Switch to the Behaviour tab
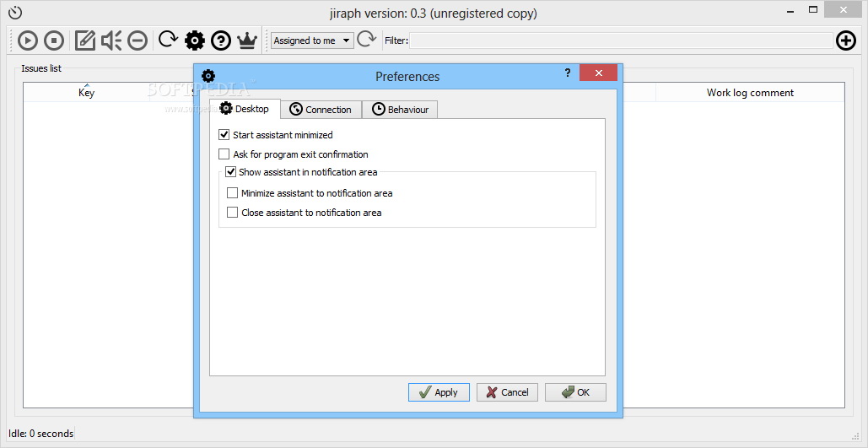This screenshot has height=448, width=868. (x=400, y=110)
